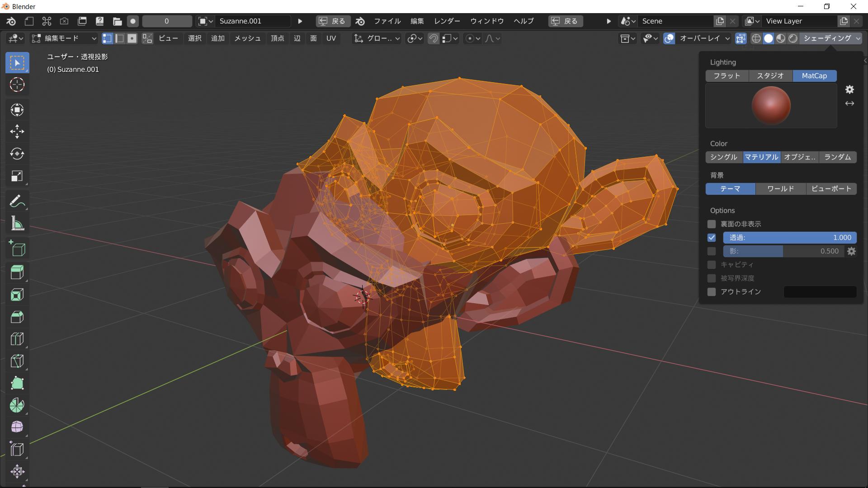
Task: Uncheck the 透過 X-ray checkbox
Action: point(712,238)
